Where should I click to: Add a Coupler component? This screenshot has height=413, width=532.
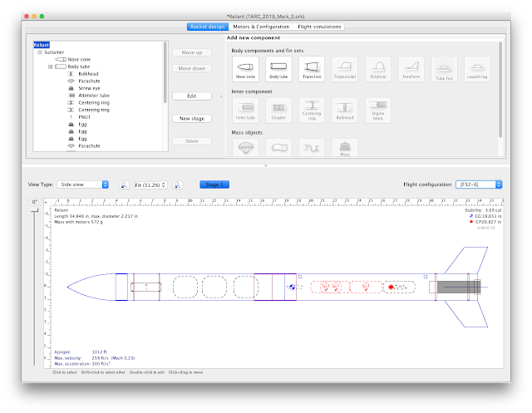[x=278, y=111]
